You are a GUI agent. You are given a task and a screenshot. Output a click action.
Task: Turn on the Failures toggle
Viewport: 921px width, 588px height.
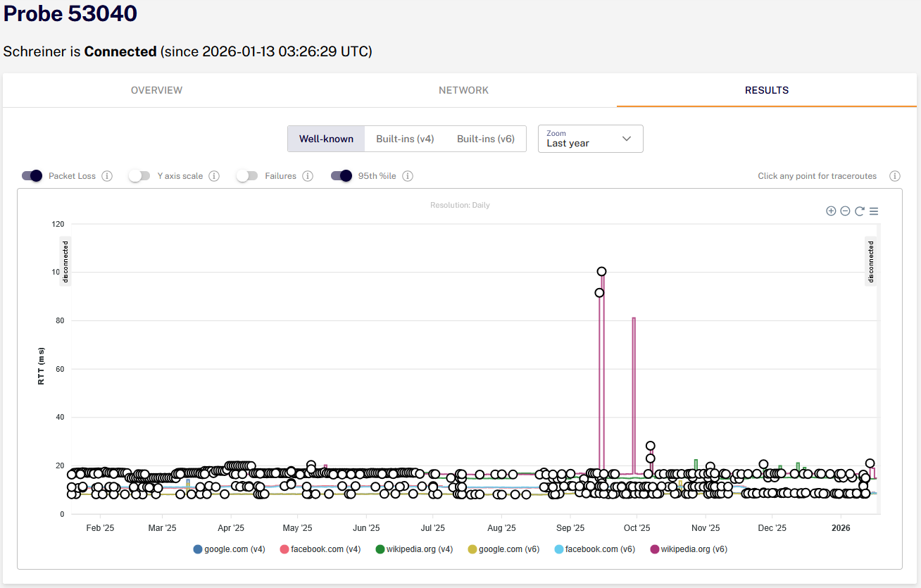pyautogui.click(x=247, y=176)
